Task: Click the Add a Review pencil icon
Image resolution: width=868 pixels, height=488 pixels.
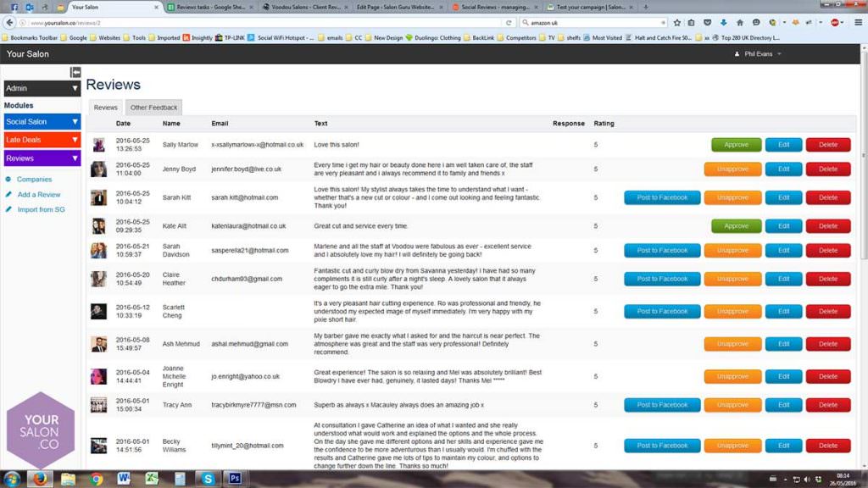Action: [x=8, y=195]
